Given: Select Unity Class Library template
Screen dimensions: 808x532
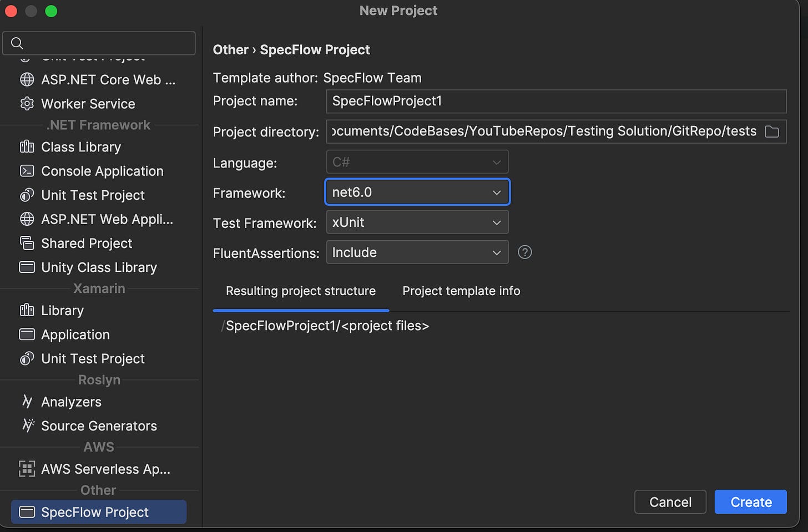Looking at the screenshot, I should [x=99, y=267].
